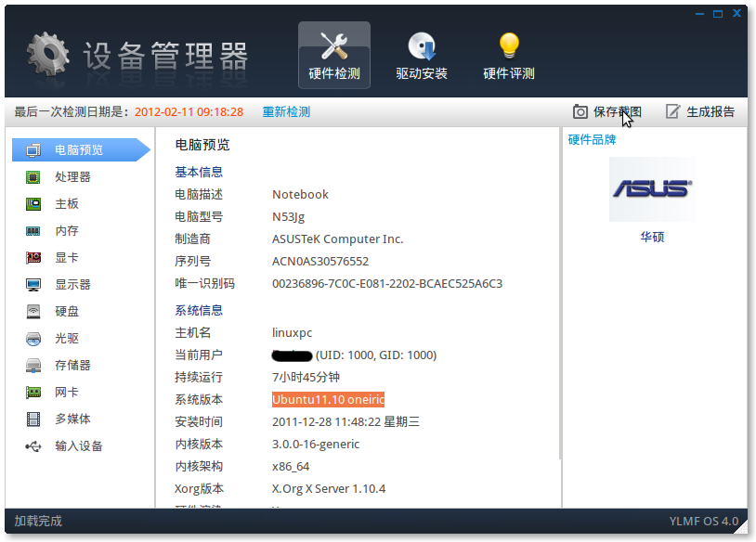Click the hostname value linuxpc
756x542 pixels.
pyautogui.click(x=293, y=333)
